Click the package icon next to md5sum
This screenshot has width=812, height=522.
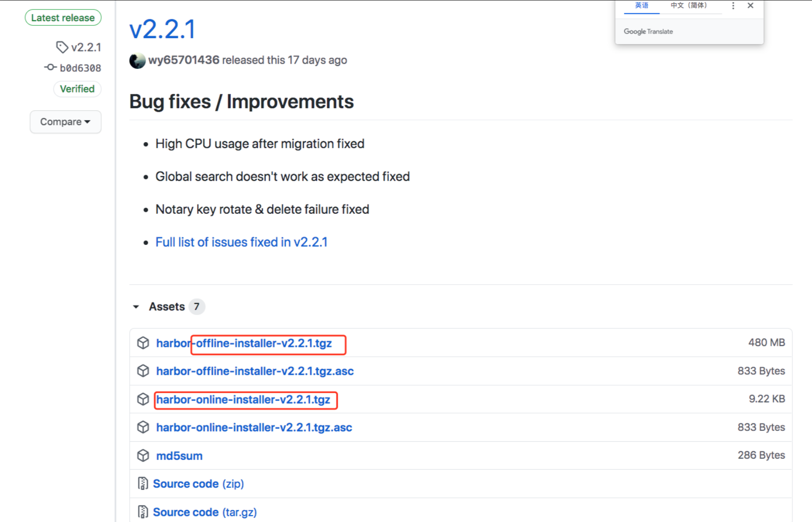(143, 455)
